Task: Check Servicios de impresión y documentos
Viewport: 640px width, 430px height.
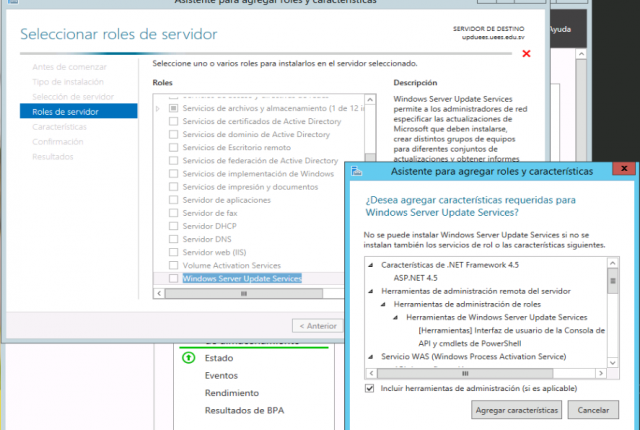Action: 173,186
